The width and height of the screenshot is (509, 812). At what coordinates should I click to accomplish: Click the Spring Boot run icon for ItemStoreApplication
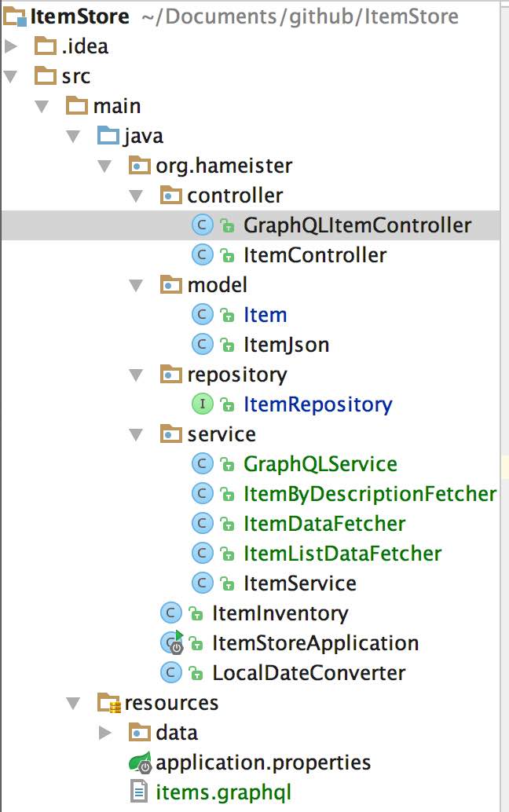click(x=171, y=643)
